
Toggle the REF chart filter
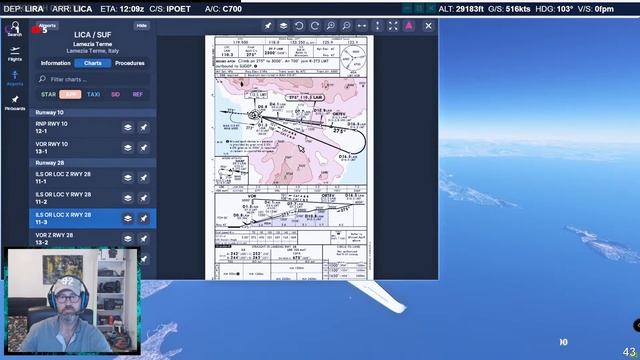click(138, 94)
